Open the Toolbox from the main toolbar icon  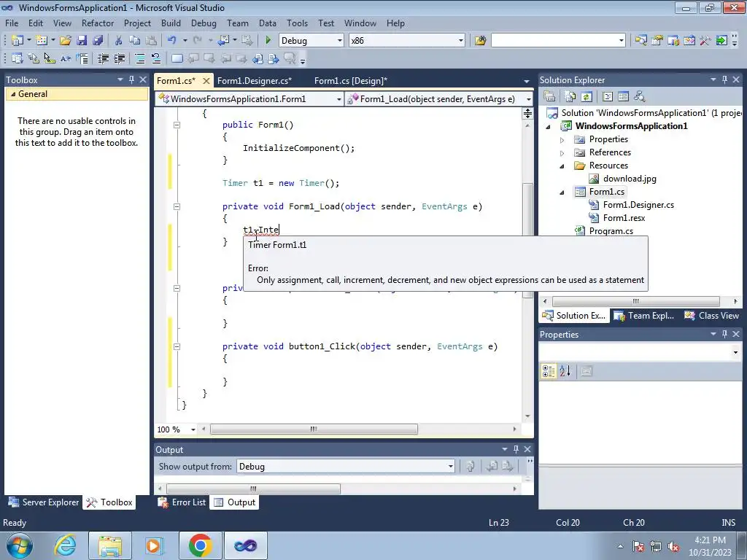coord(705,41)
